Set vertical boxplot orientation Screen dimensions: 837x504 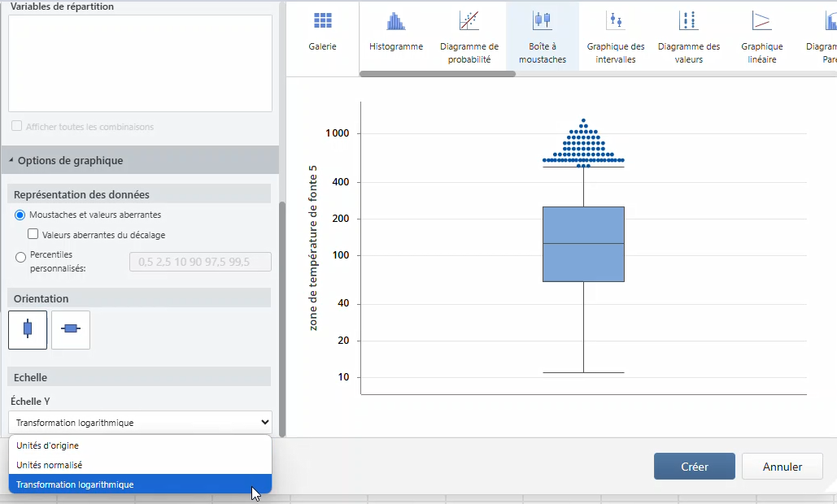(28, 329)
